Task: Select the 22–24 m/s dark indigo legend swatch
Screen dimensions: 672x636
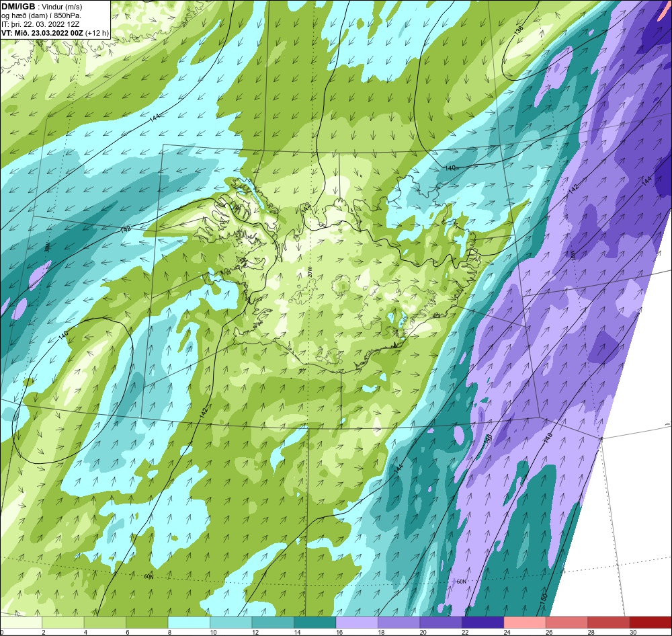Action: click(x=483, y=623)
